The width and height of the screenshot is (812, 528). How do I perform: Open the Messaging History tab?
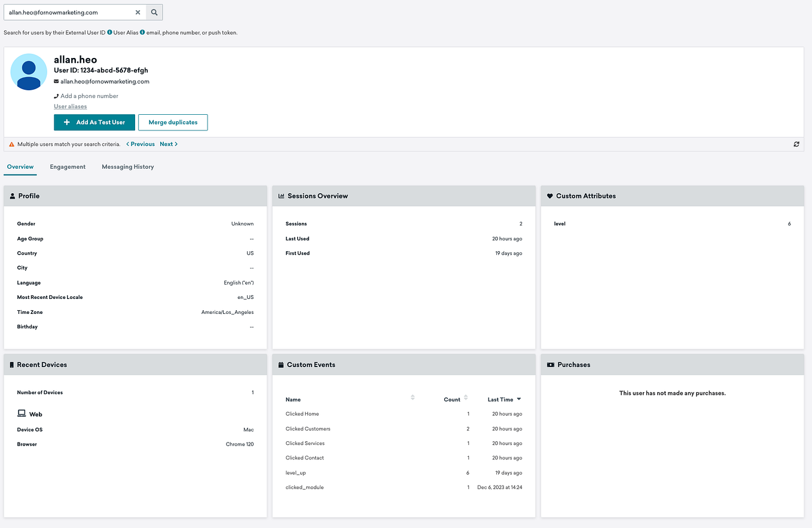point(127,167)
